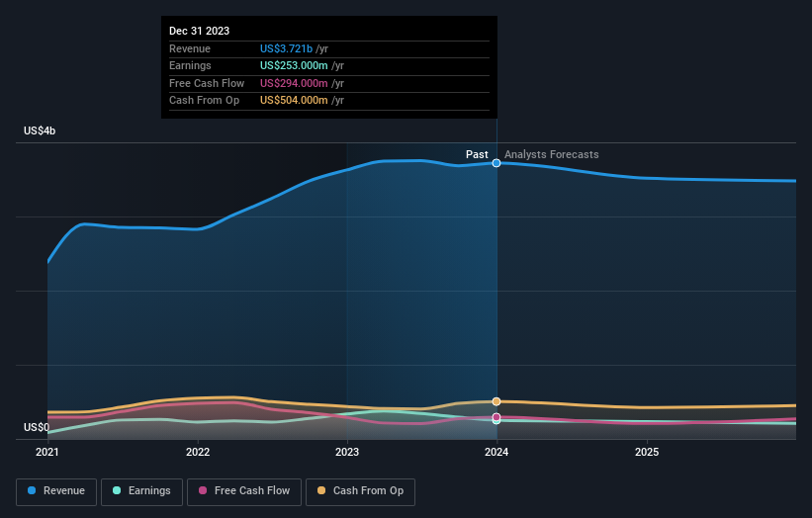Screen dimensions: 812x518
Task: Toggle the Cash From Op legend button
Action: click(x=360, y=491)
